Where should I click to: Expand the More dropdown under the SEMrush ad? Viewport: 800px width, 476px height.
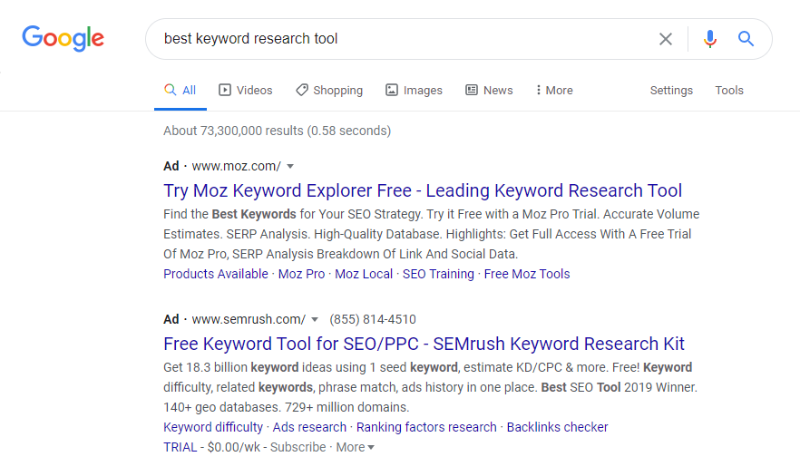[355, 447]
